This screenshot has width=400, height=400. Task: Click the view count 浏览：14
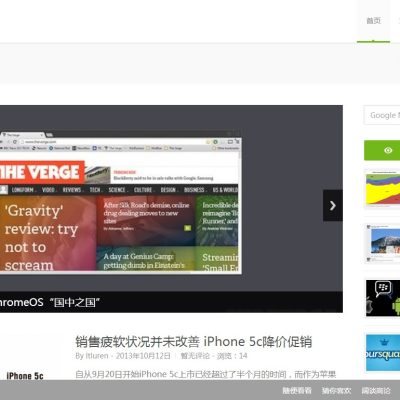point(232,356)
